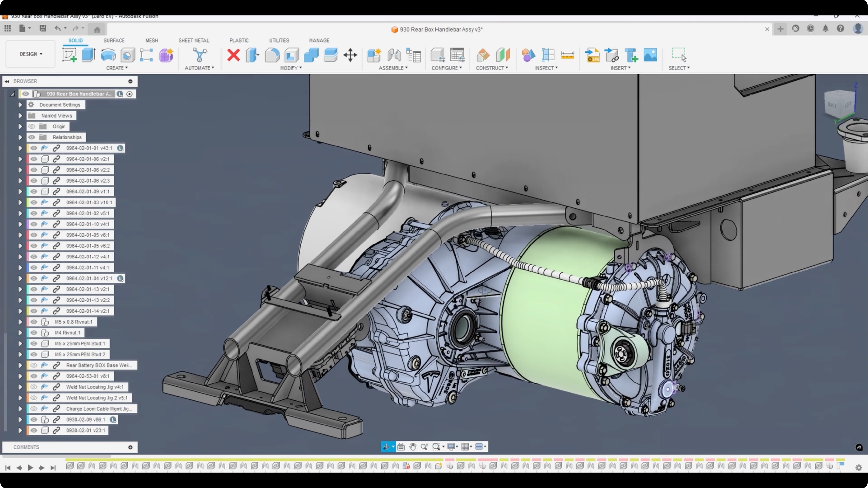Collapse the COMMENTS panel toggle
The image size is (868, 488).
[x=130, y=447]
